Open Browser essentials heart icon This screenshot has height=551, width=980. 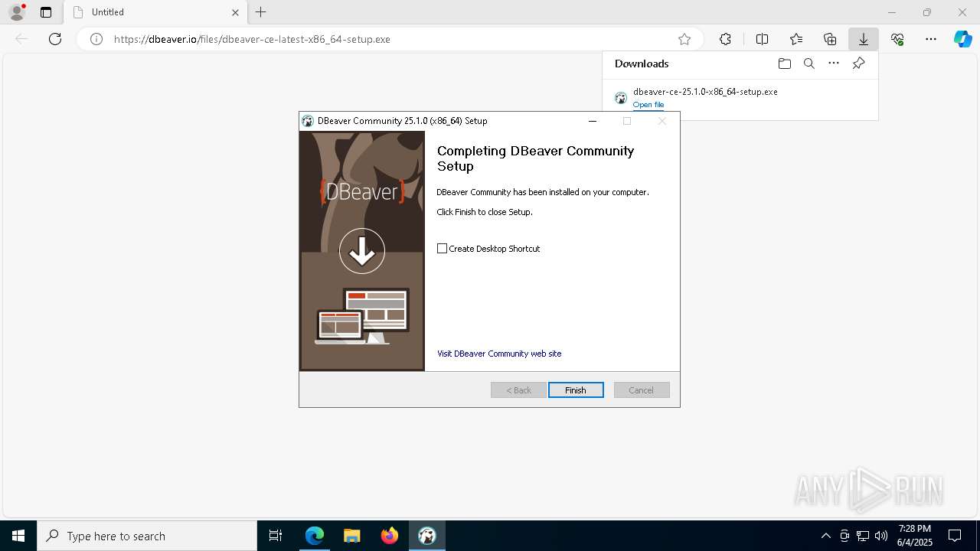pos(897,39)
